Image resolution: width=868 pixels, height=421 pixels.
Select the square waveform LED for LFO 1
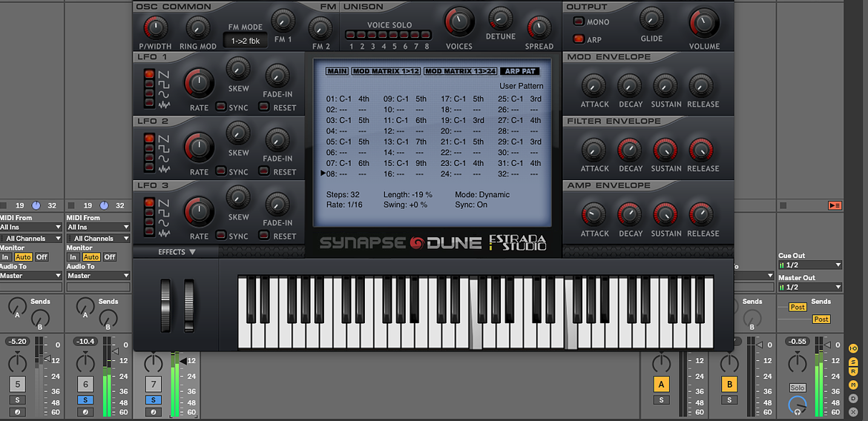tap(149, 84)
